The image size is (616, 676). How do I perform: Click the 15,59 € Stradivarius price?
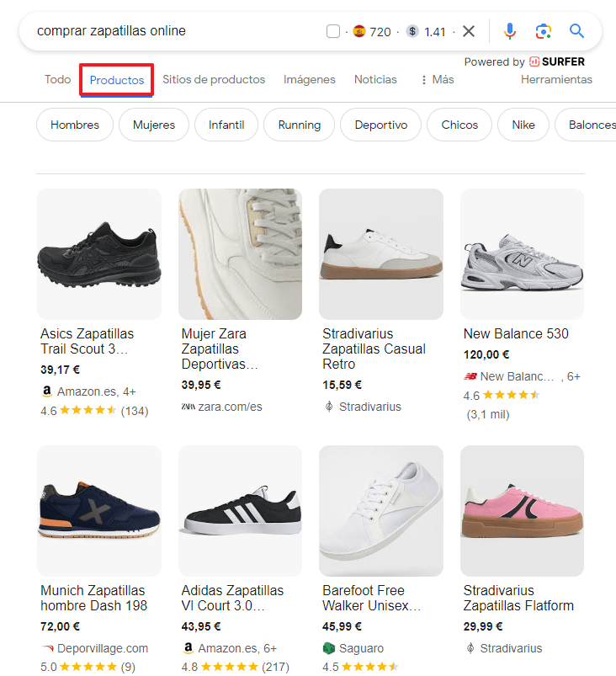pyautogui.click(x=342, y=385)
